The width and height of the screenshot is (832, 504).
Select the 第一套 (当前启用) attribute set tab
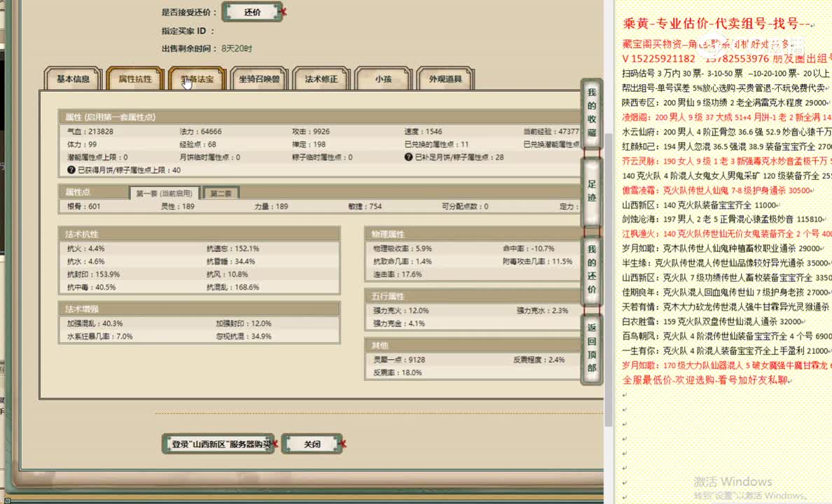point(164,193)
